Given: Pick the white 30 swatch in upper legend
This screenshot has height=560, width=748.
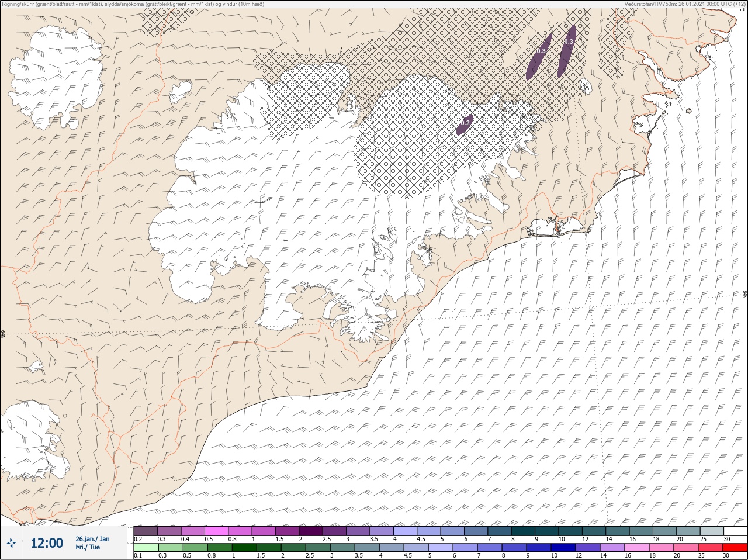Looking at the screenshot, I should click(x=736, y=531).
